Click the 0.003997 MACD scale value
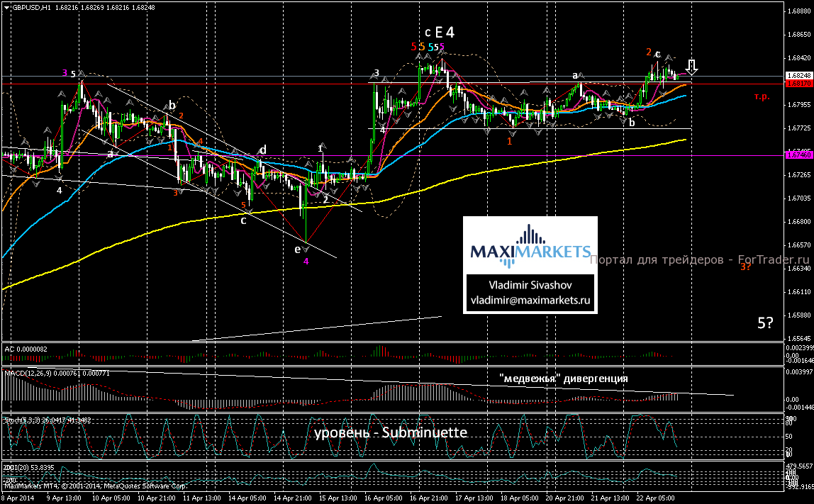Viewport: 814px width, 504px height. tap(800, 371)
